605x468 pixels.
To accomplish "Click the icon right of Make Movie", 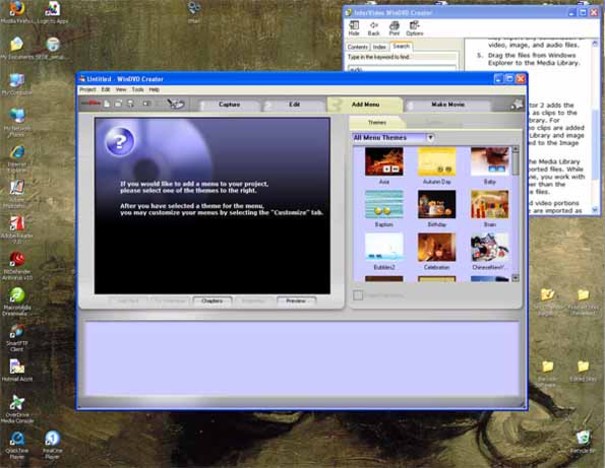I will 517,104.
